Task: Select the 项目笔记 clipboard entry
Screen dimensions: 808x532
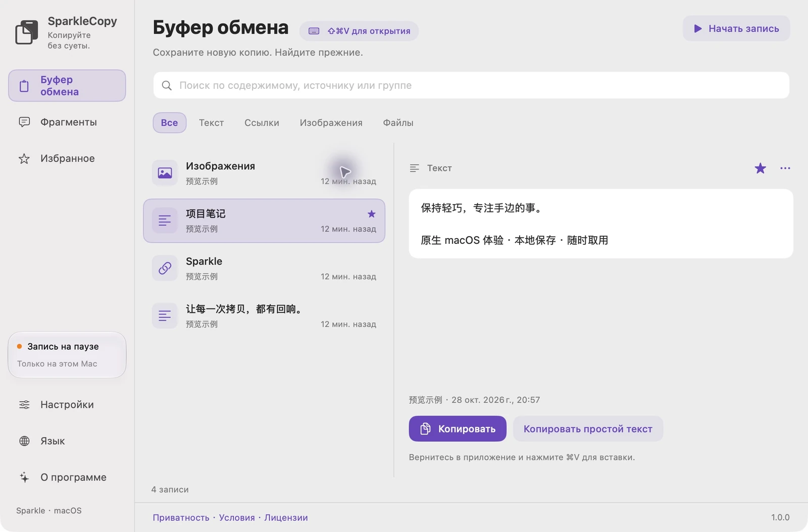Action: click(x=264, y=221)
